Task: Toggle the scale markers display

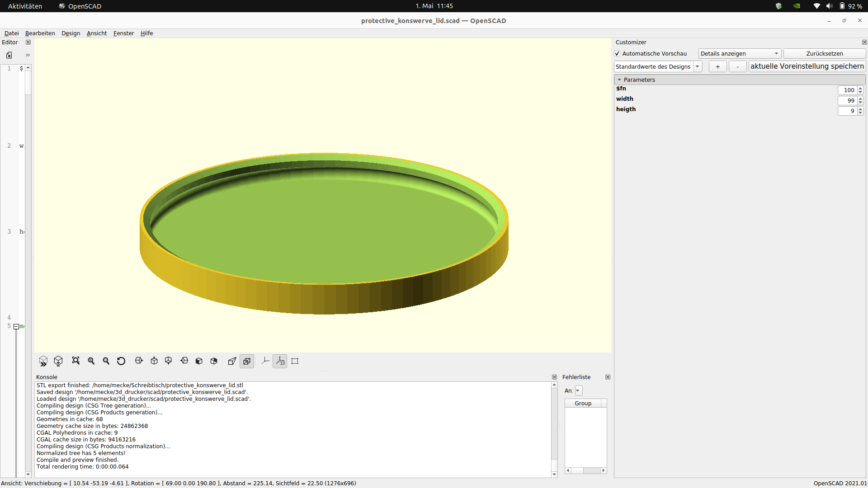Action: coord(280,361)
